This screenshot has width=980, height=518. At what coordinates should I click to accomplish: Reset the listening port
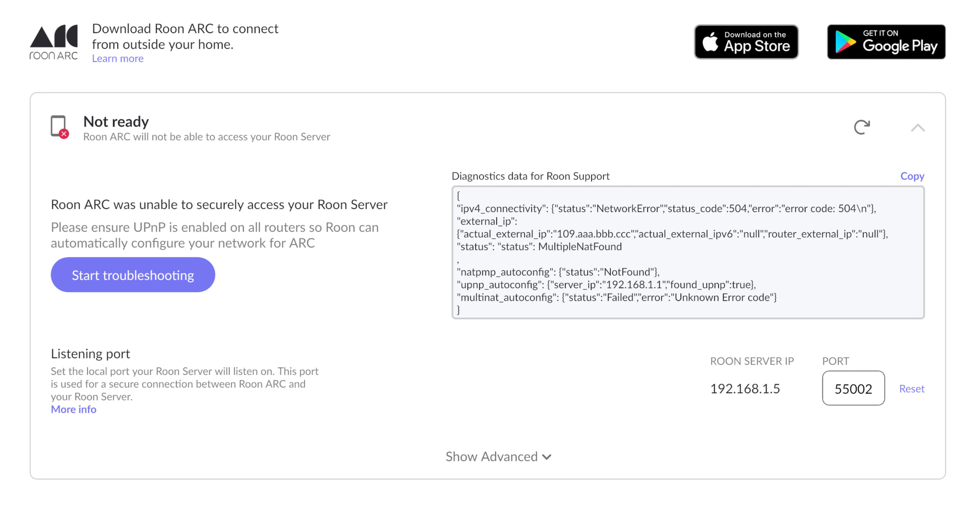point(912,389)
